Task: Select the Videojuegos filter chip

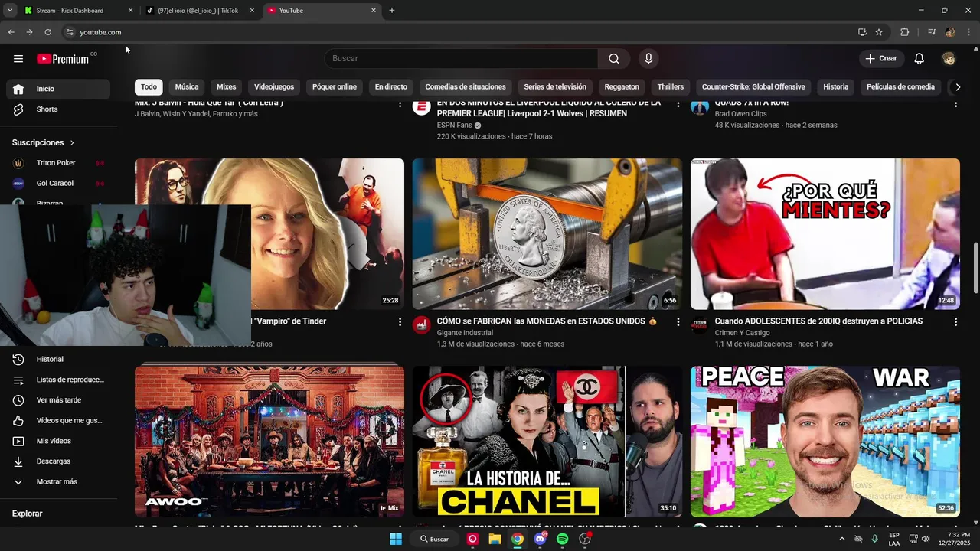Action: click(274, 87)
